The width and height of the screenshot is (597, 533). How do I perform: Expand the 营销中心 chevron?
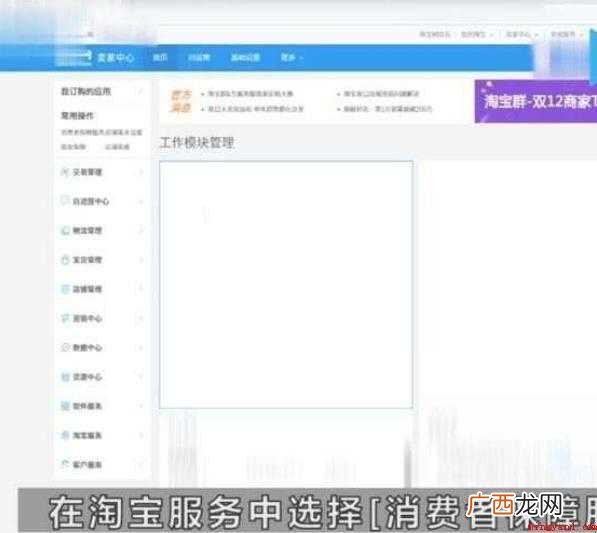coord(141,318)
